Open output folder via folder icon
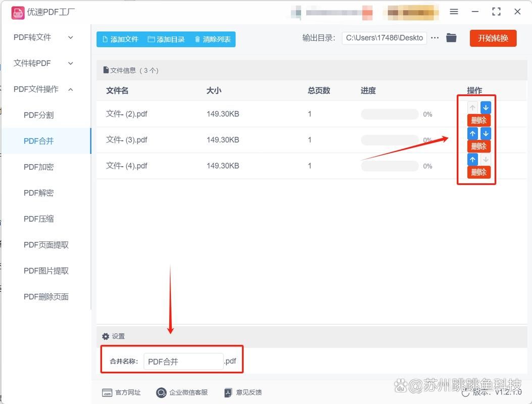 click(451, 38)
